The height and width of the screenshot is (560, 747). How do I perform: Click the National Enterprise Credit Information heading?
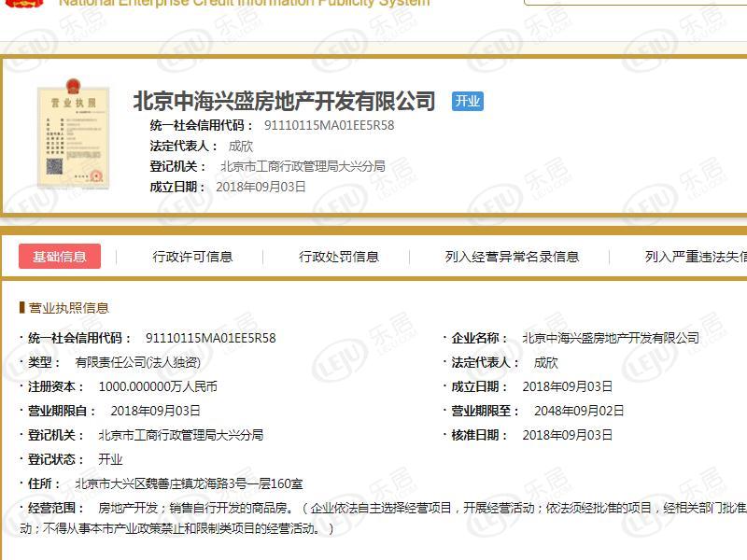(x=244, y=3)
